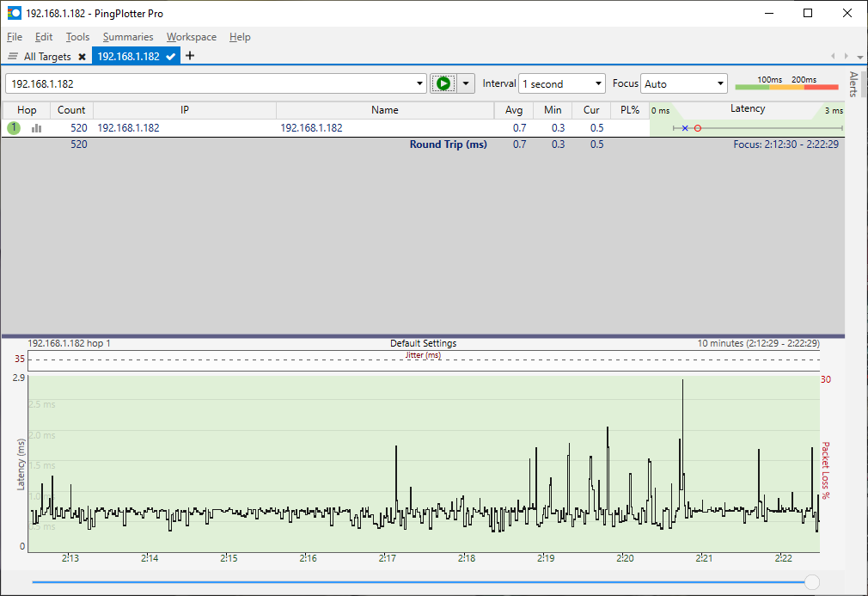Click the All Targets list icon
This screenshot has height=596, width=868.
(13, 57)
